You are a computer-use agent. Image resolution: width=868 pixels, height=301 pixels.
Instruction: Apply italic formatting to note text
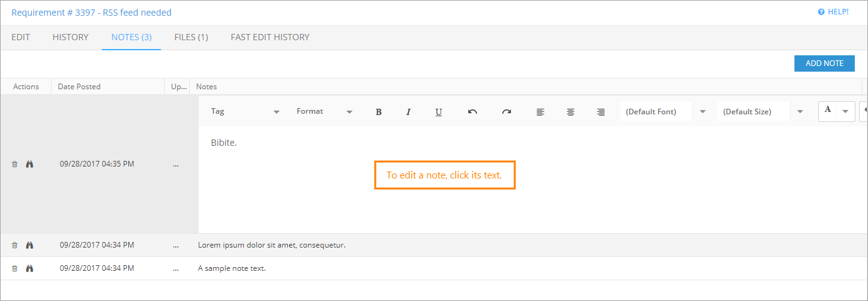(409, 112)
